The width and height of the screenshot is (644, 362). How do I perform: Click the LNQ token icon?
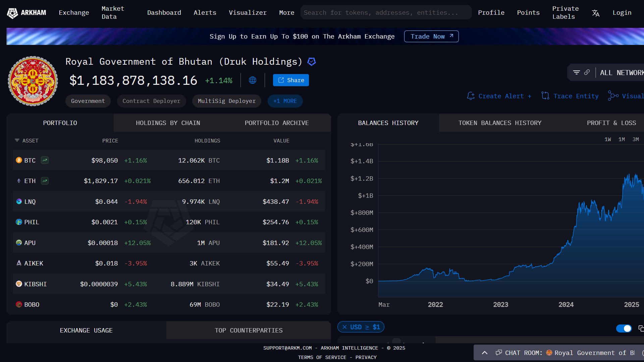tap(19, 201)
